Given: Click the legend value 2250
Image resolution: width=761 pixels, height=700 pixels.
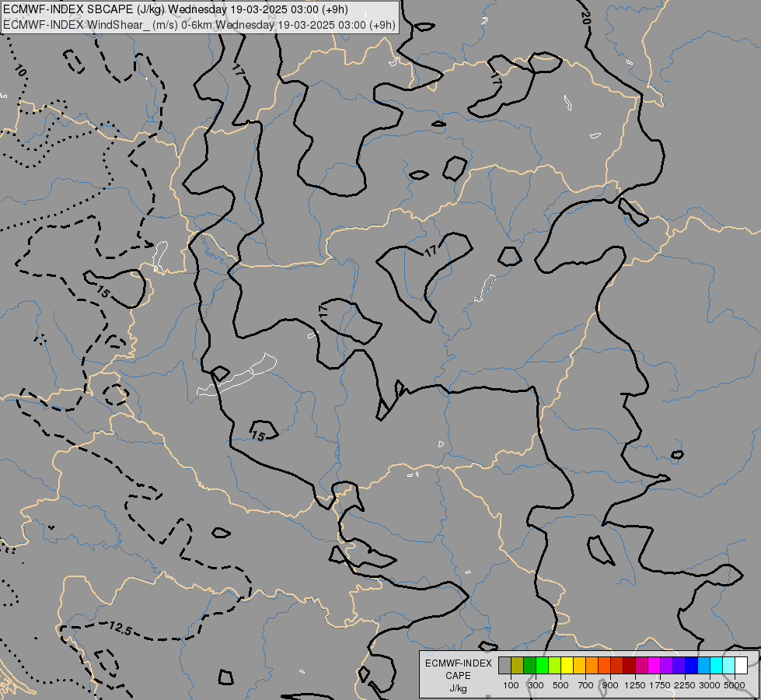Looking at the screenshot, I should [x=685, y=685].
